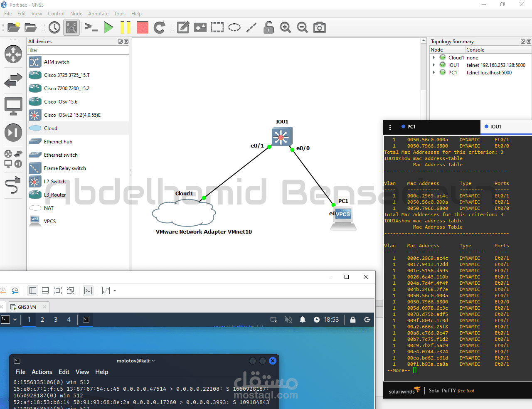
Task: Open the View menu in GNS3
Action: pos(37,14)
